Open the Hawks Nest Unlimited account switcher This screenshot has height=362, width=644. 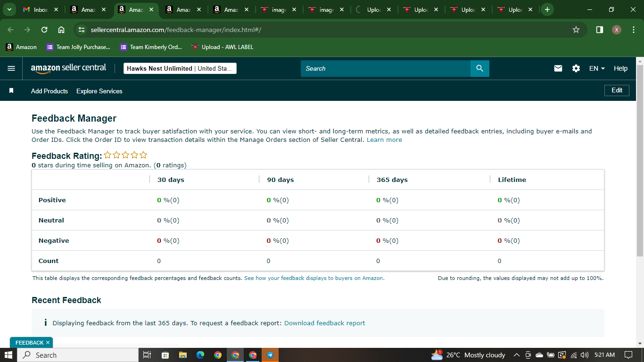point(180,68)
